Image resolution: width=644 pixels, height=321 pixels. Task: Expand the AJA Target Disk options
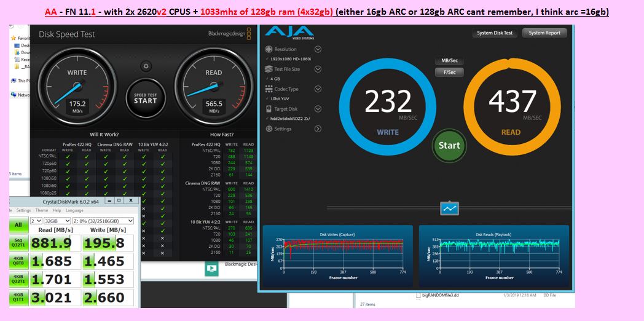click(x=318, y=109)
